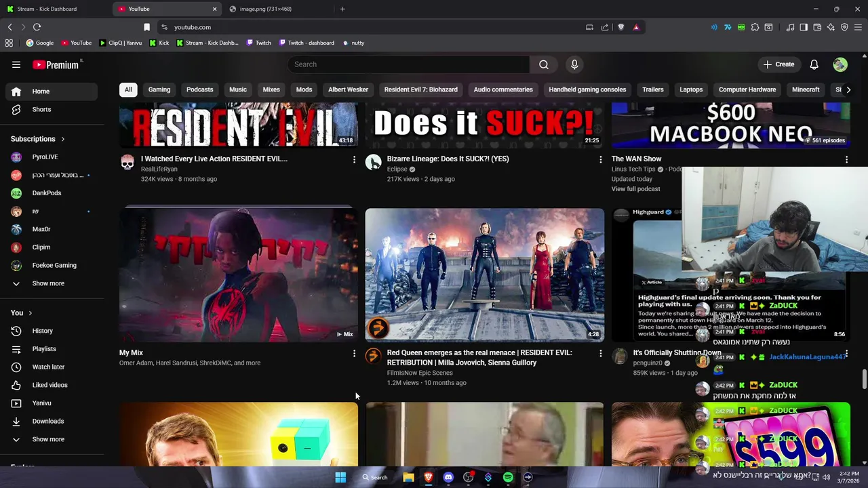Select the Music filter chip
868x488 pixels.
(238, 89)
